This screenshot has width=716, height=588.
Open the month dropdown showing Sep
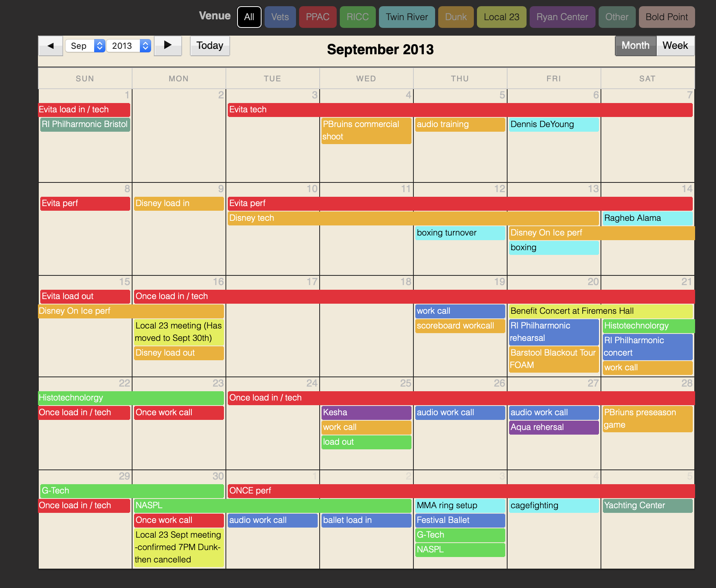85,46
